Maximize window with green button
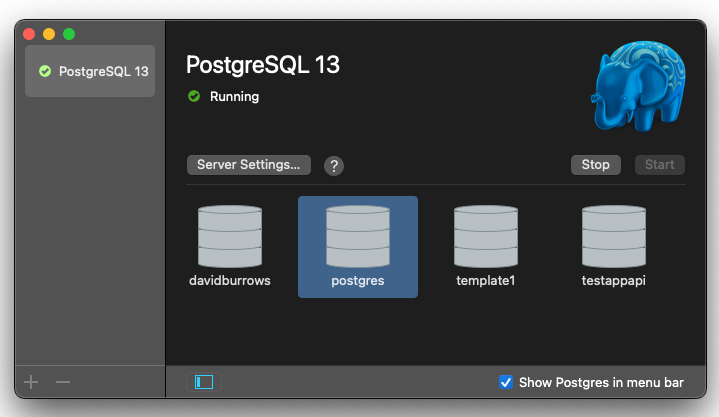 [69, 34]
